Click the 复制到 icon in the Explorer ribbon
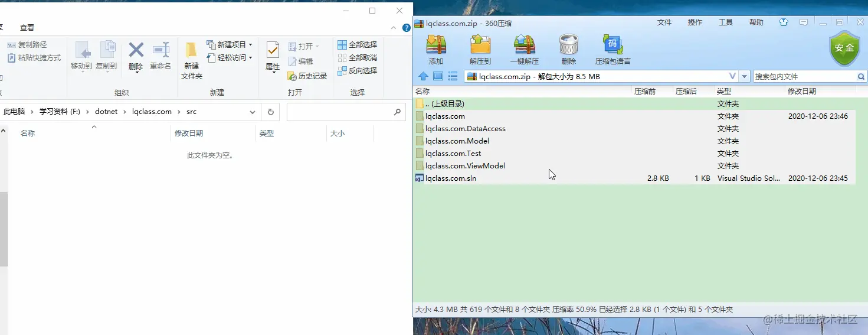The height and width of the screenshot is (335, 868). [x=107, y=50]
